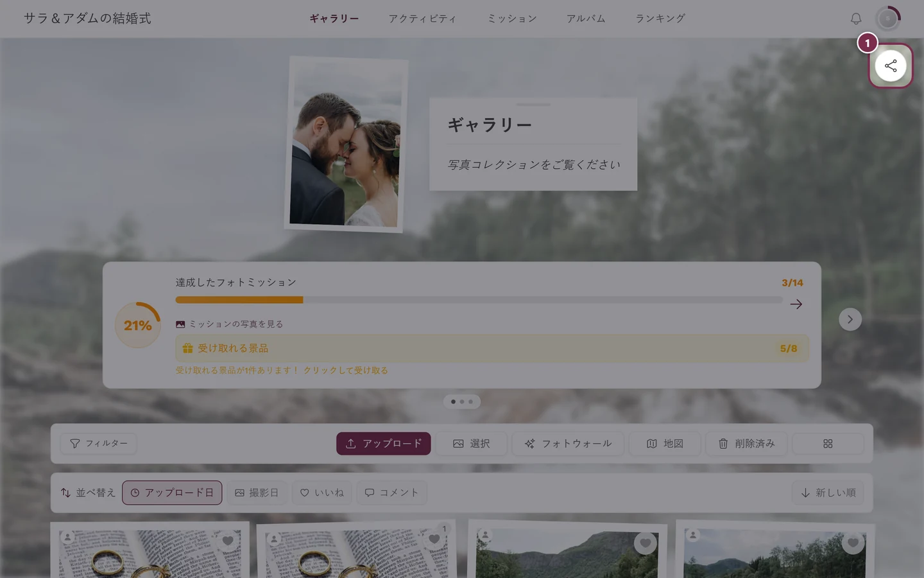Click ミッションの写真を見る link
This screenshot has width=924, height=578.
click(x=230, y=324)
